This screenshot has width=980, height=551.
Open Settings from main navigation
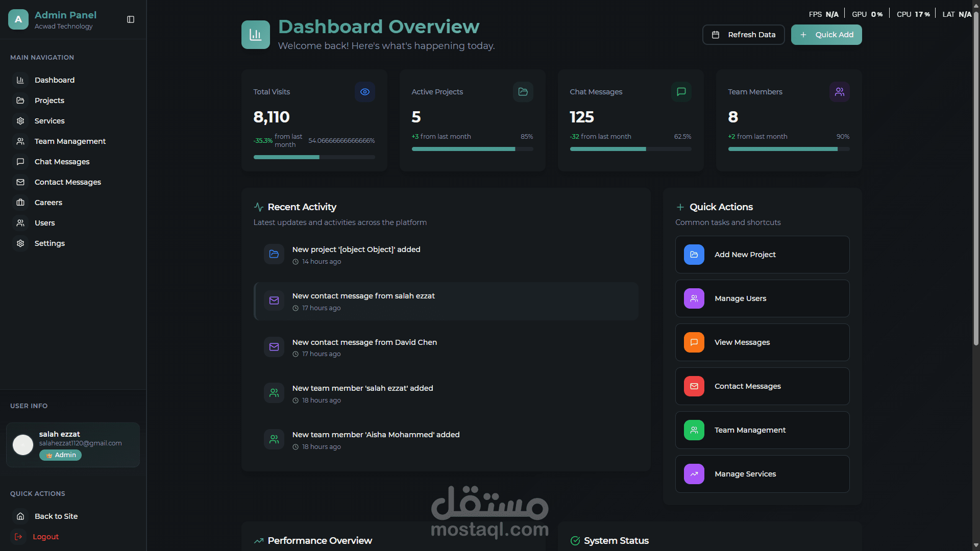[x=50, y=243]
